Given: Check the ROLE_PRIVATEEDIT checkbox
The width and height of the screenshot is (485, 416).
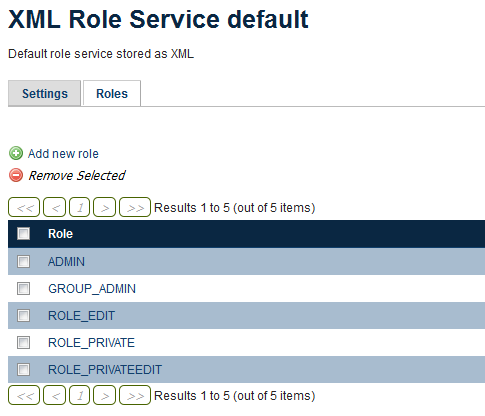Looking at the screenshot, I should click(23, 369).
